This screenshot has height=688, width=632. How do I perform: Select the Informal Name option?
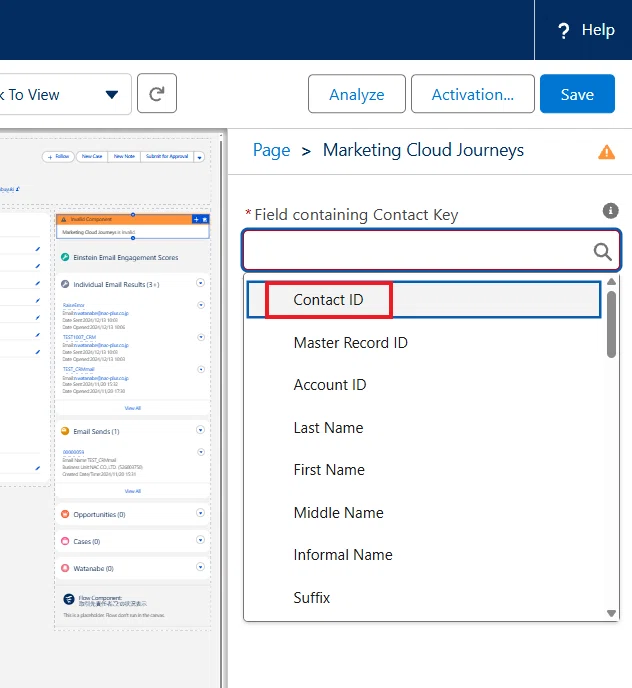[424, 555]
